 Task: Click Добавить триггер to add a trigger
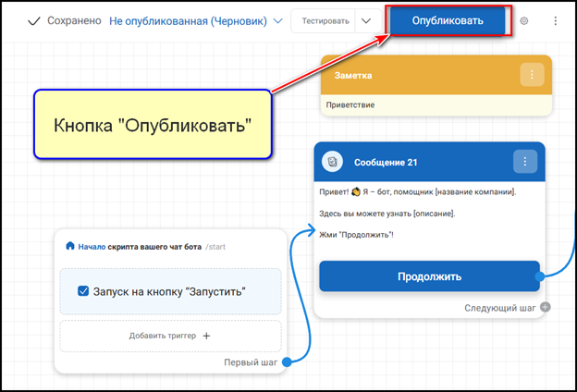(x=170, y=336)
